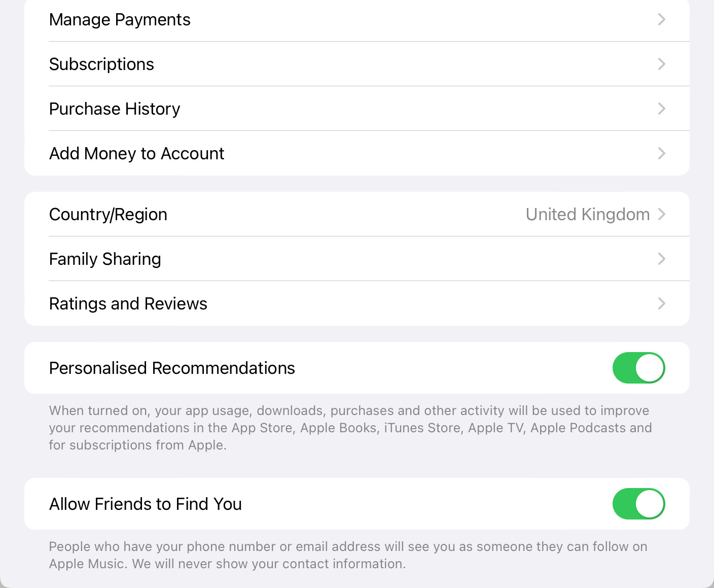This screenshot has width=714, height=588.
Task: Click chevron next to Purchase History
Action: (x=661, y=109)
